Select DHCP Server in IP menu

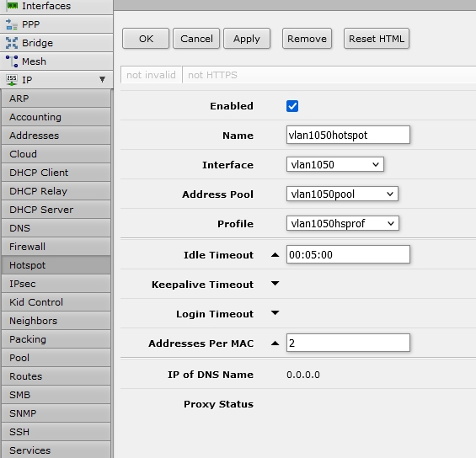click(x=56, y=210)
